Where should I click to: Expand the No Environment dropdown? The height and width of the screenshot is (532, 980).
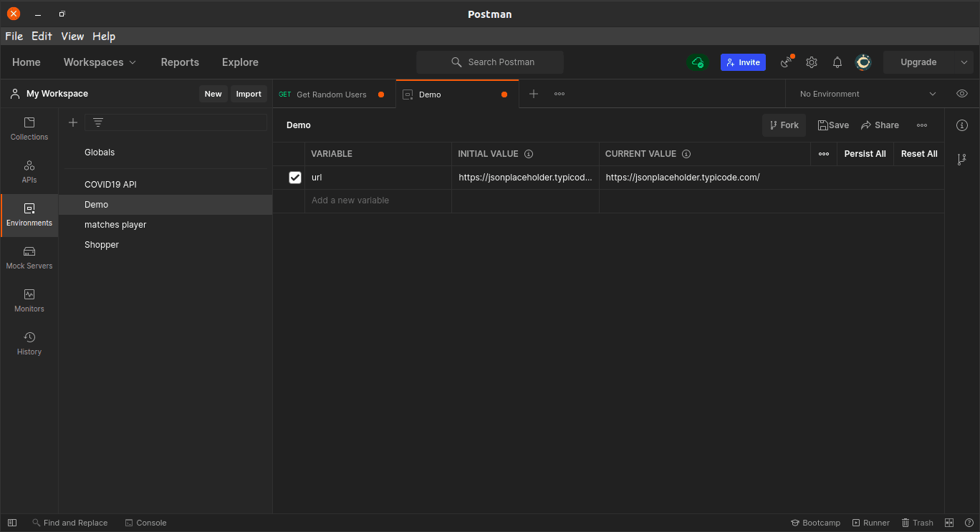point(868,94)
